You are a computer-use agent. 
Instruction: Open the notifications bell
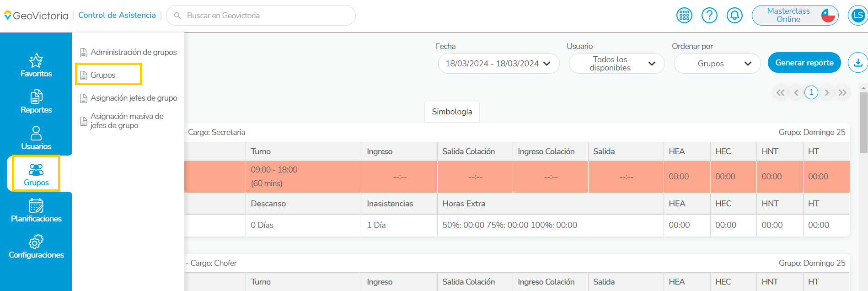click(x=734, y=16)
